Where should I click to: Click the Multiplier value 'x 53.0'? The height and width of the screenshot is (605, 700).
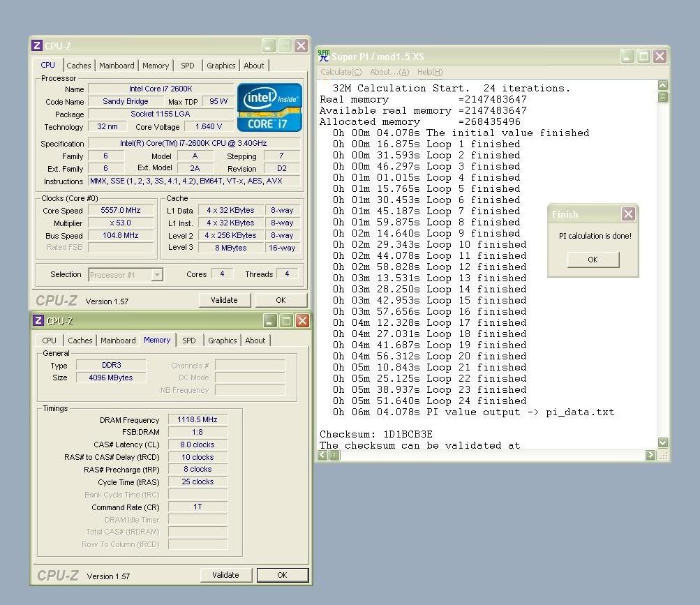(121, 223)
